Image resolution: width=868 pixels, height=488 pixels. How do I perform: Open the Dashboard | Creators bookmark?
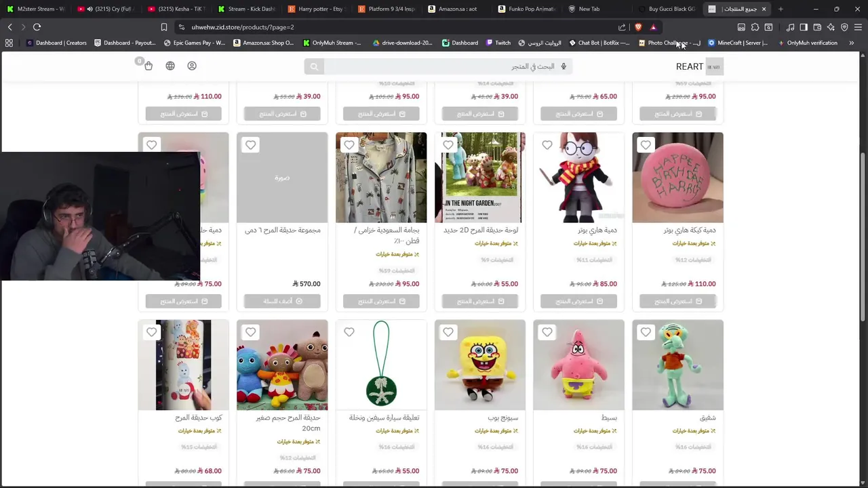point(56,43)
